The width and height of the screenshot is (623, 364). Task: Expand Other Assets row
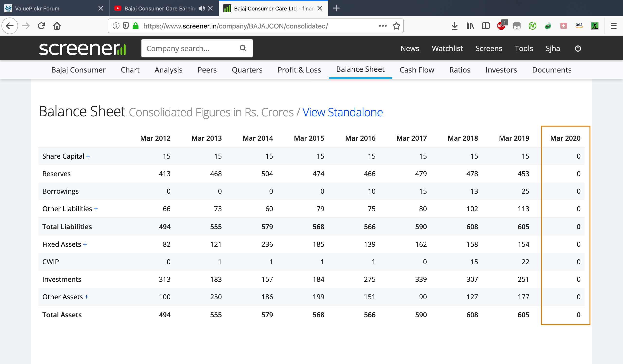87,297
